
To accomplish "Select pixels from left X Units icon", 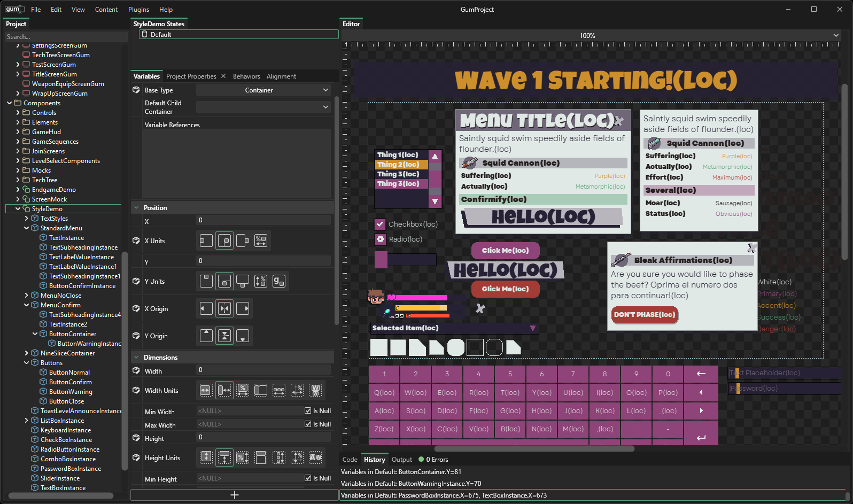I will [x=206, y=241].
